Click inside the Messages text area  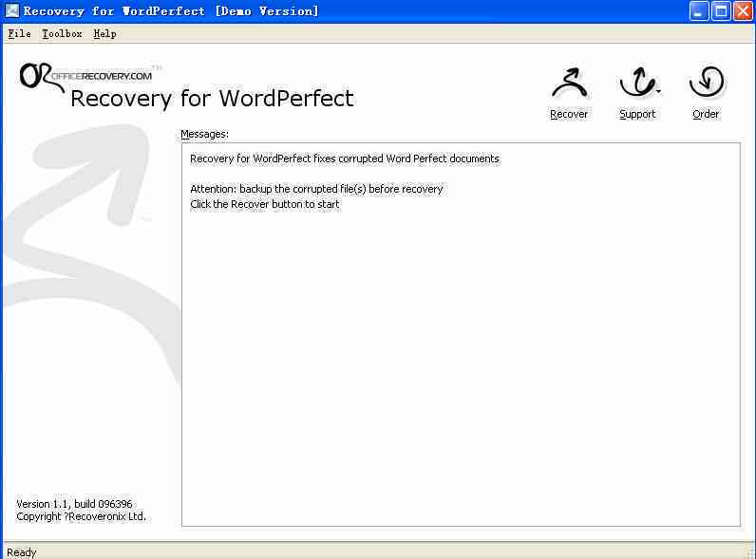coord(461,334)
